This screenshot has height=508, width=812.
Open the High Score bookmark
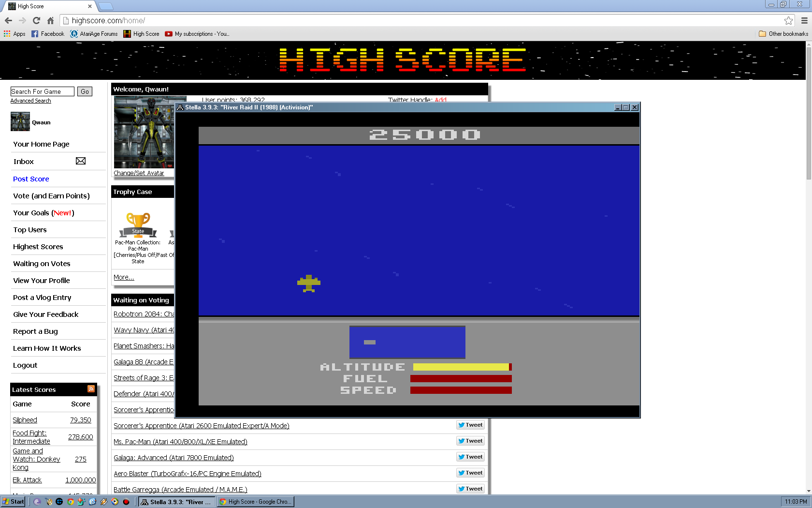pos(141,34)
